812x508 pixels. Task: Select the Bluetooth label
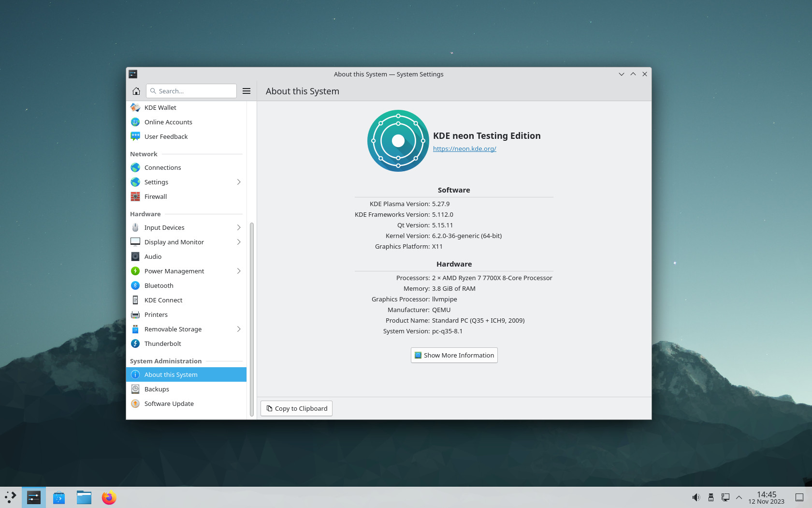click(159, 285)
